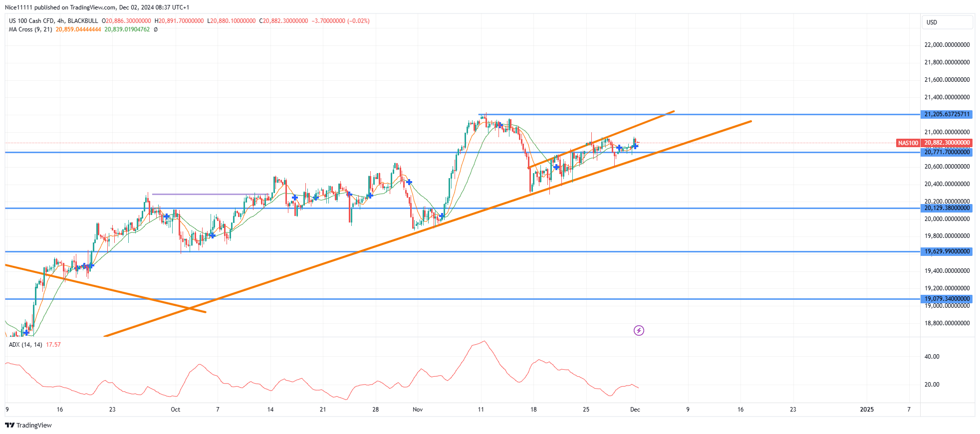Click the blue price label 21,205.63725711
The image size is (980, 434).
[x=947, y=114]
